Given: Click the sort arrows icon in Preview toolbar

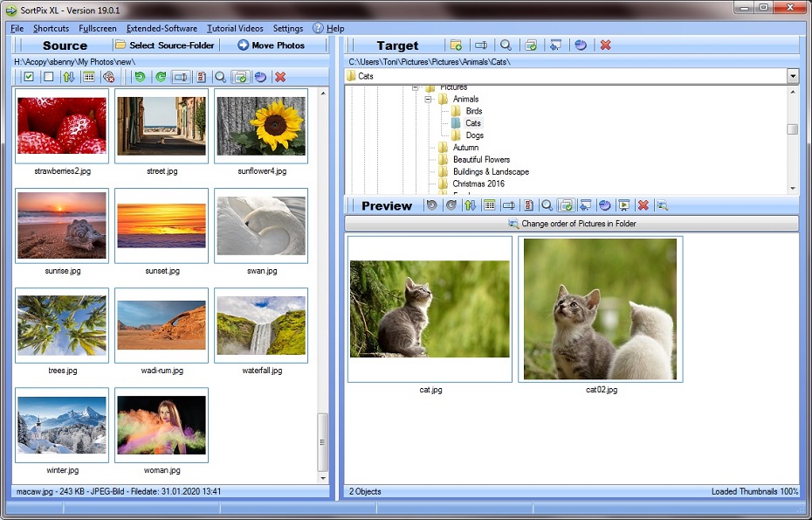Looking at the screenshot, I should coord(471,205).
